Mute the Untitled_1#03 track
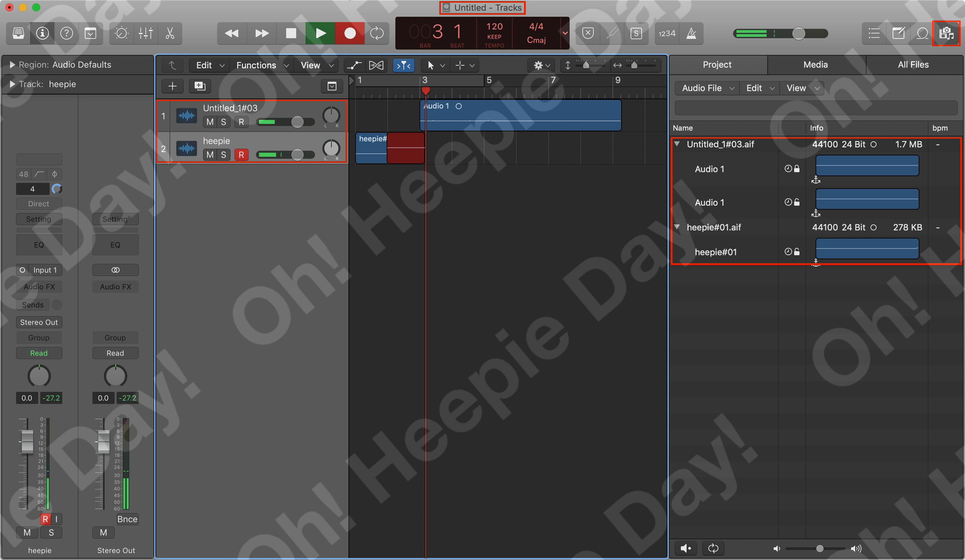This screenshot has width=965, height=560. [210, 122]
